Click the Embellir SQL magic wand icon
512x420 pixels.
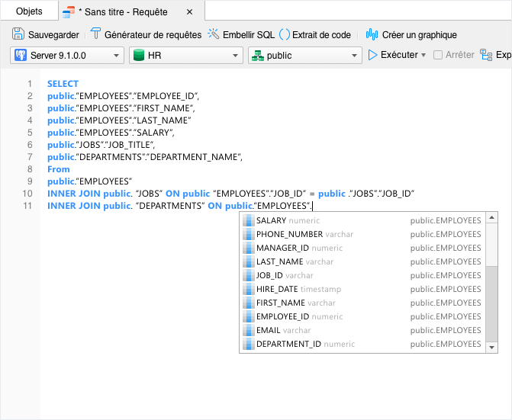point(213,34)
